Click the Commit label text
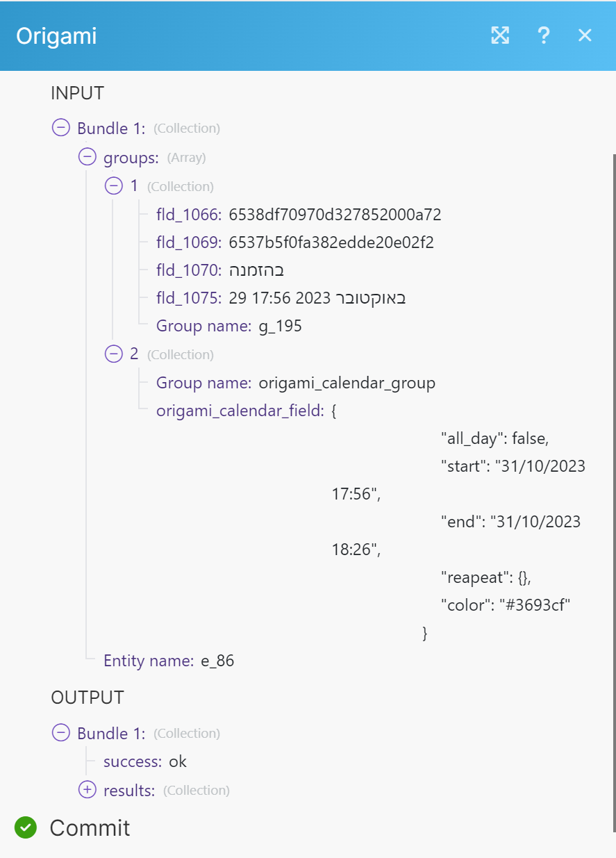 point(90,828)
